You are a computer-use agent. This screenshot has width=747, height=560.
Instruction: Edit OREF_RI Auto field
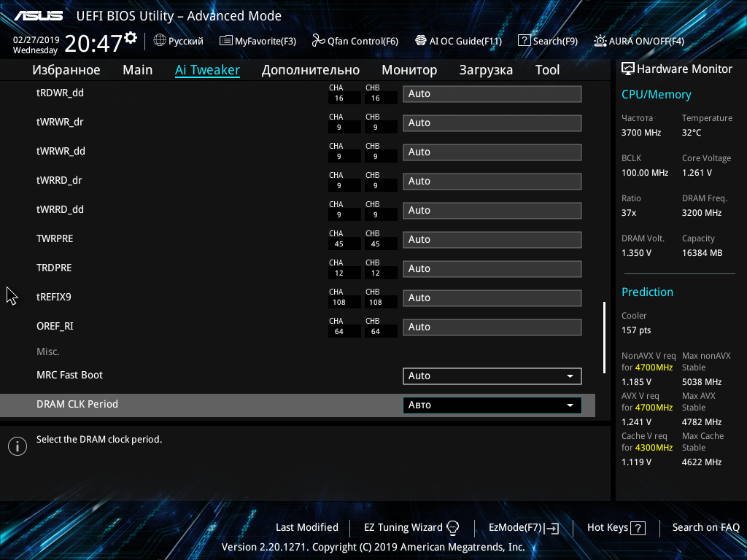click(492, 327)
